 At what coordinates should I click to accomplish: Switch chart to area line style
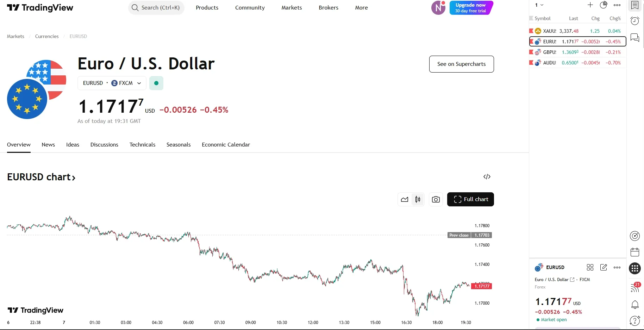coord(405,199)
